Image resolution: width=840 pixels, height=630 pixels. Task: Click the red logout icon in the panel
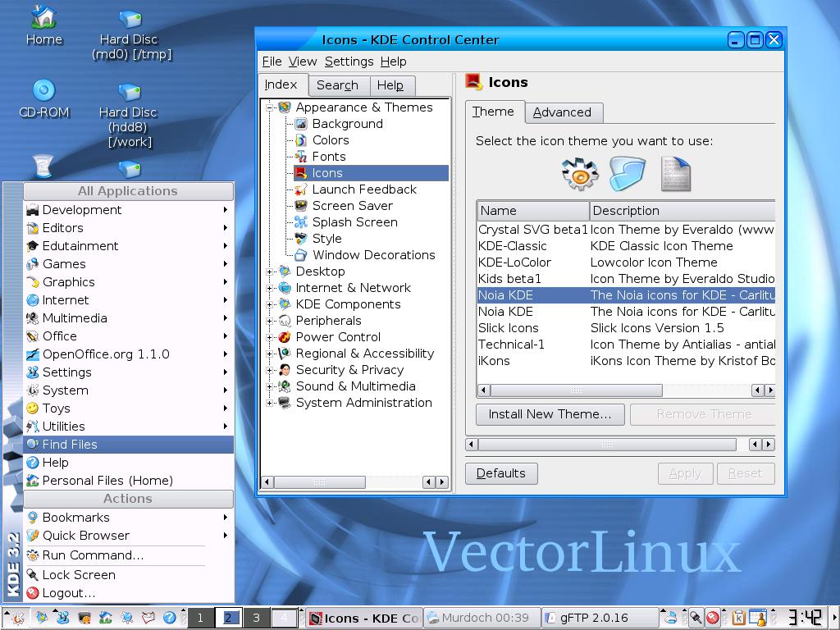pos(712,618)
